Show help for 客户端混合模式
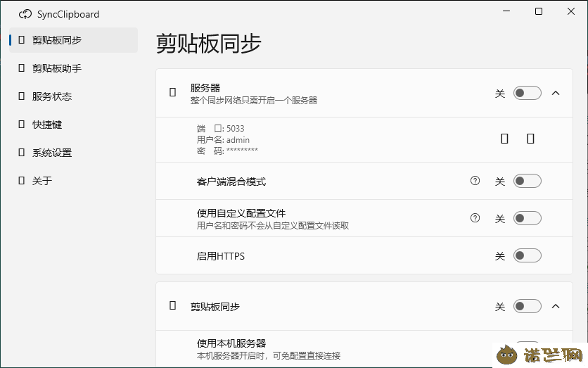 pyautogui.click(x=475, y=181)
